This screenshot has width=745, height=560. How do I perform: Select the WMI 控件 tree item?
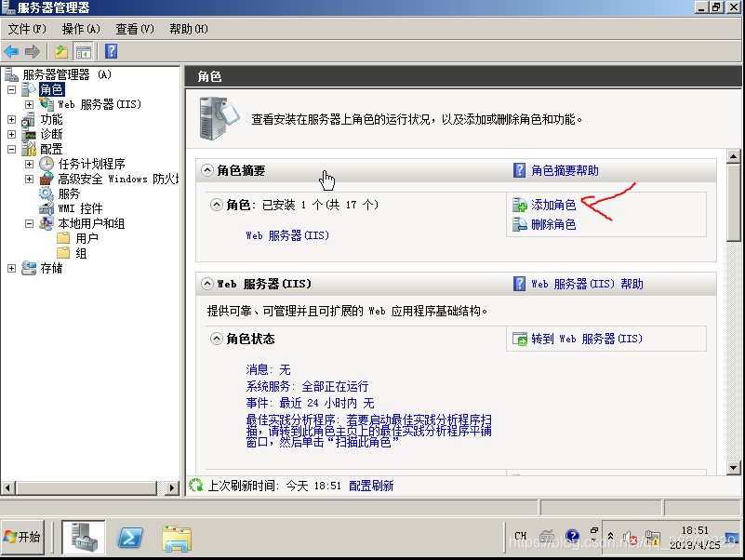click(x=80, y=208)
